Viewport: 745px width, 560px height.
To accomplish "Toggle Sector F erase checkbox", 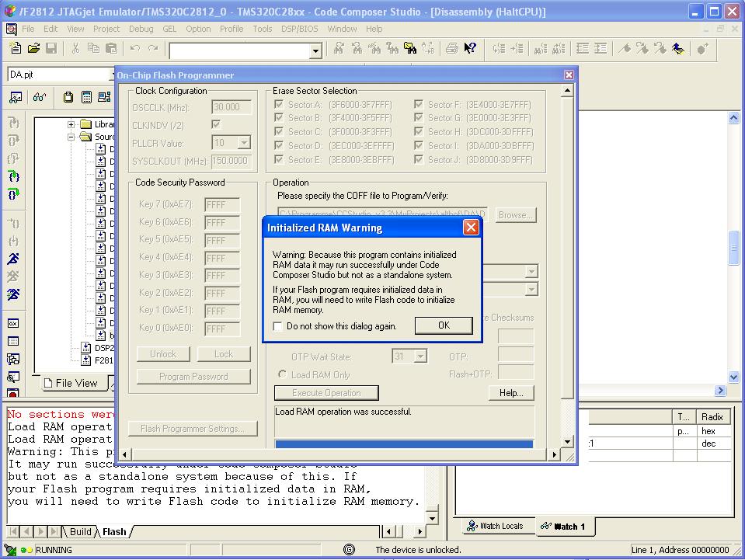I will point(419,104).
